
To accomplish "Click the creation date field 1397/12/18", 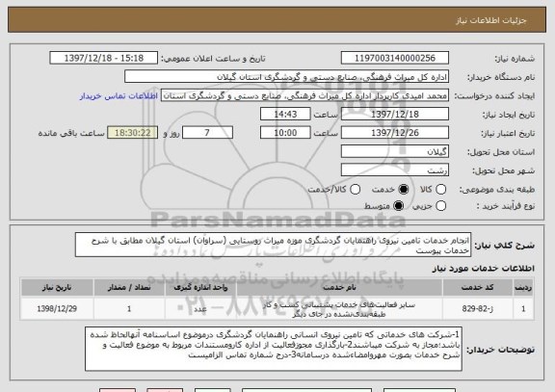I will (x=395, y=115).
